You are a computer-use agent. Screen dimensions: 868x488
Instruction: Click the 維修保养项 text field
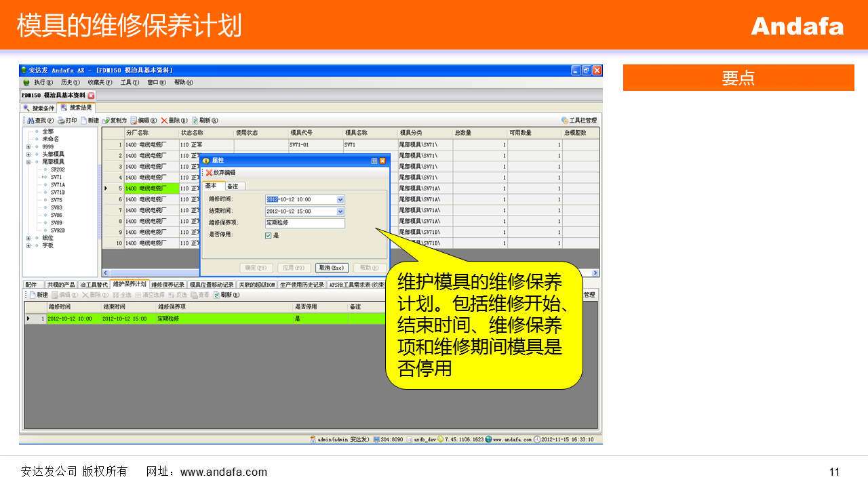tap(305, 223)
